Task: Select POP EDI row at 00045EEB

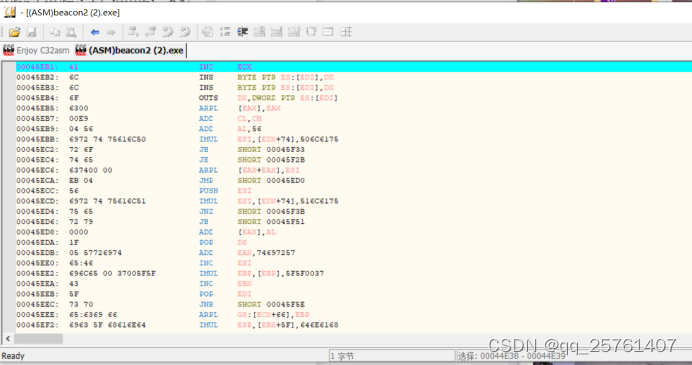Action: coord(353,294)
